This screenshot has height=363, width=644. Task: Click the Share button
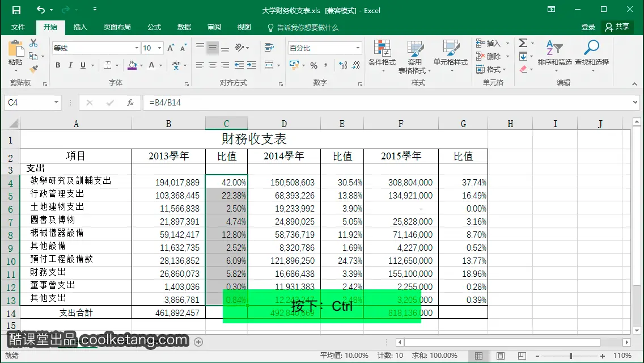pos(616,27)
